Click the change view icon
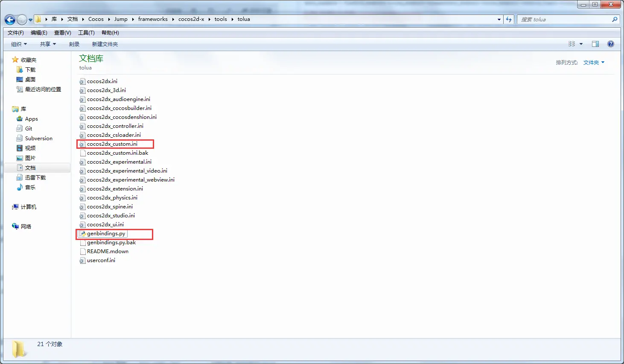 tap(572, 44)
